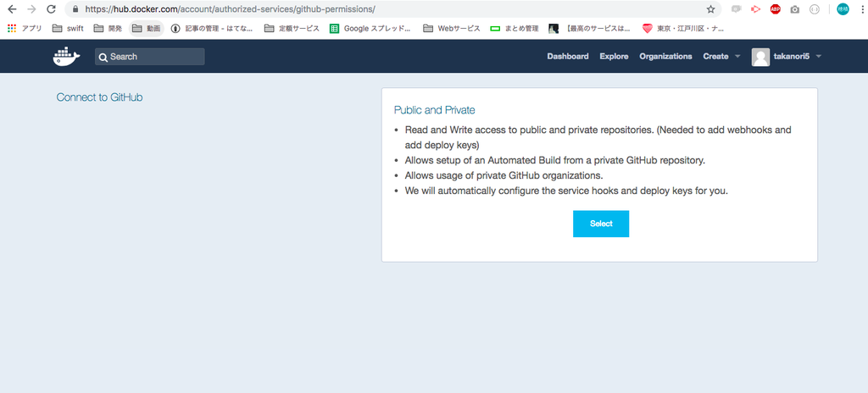Viewport: 868px width, 393px height.
Task: Open the gray video-chat extension icon
Action: pyautogui.click(x=736, y=8)
